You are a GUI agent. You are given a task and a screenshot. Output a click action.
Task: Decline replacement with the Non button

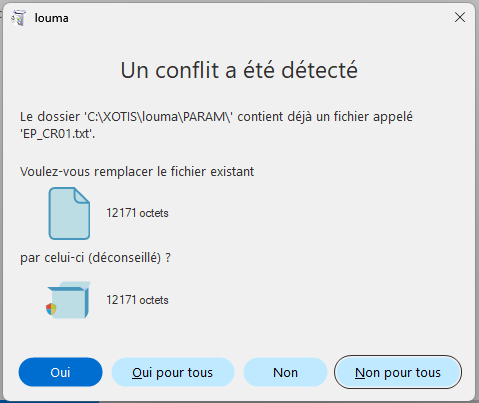click(285, 372)
